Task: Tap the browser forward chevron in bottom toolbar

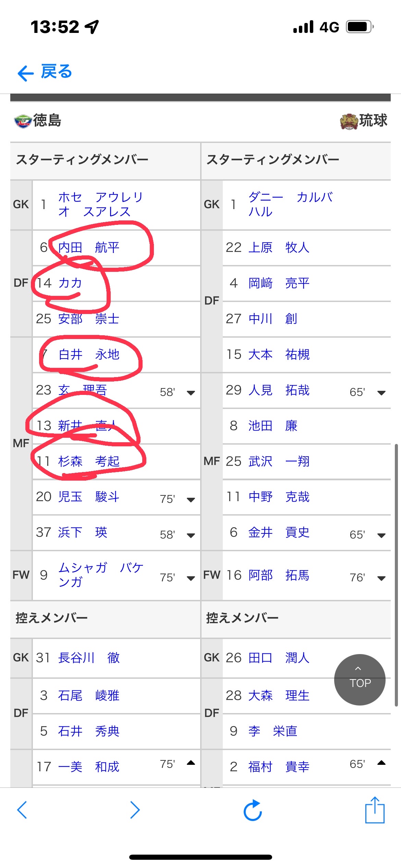Action: coord(135,810)
